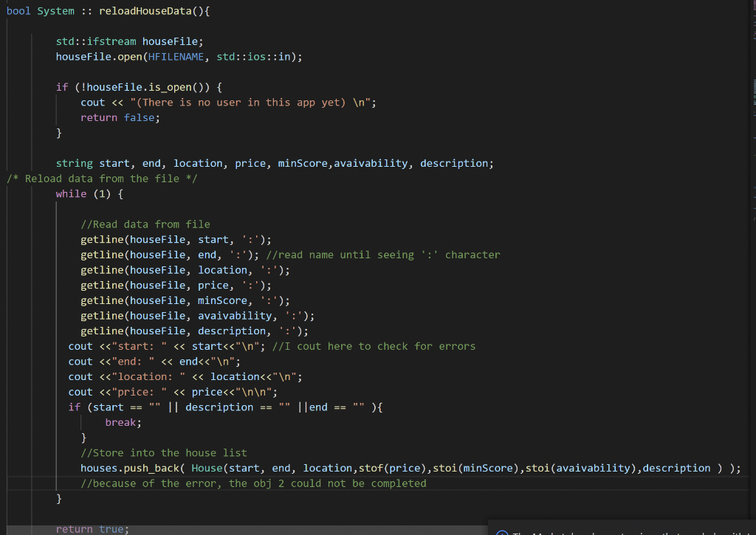Click the avaivability variable in the string declaration

369,163
